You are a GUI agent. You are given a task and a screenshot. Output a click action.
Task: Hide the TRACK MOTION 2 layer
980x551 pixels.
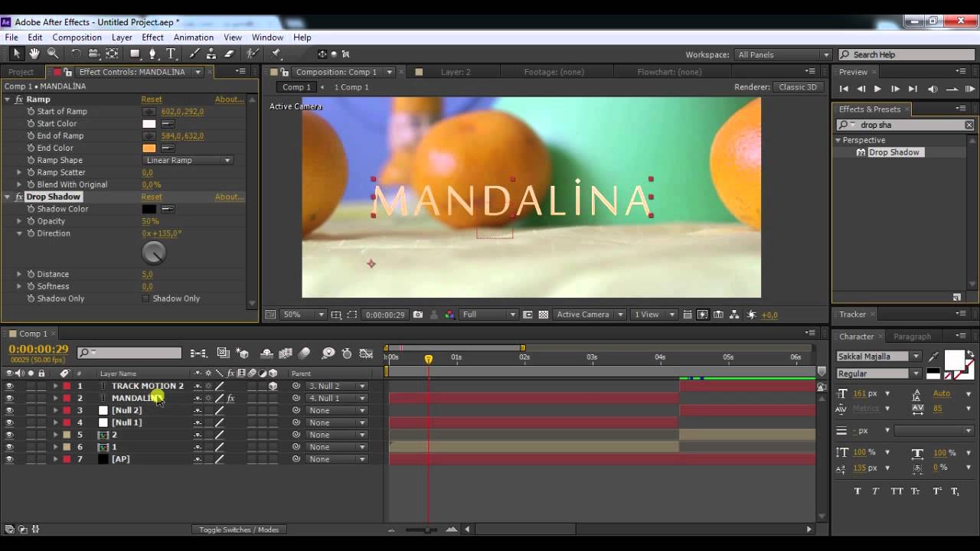click(10, 386)
